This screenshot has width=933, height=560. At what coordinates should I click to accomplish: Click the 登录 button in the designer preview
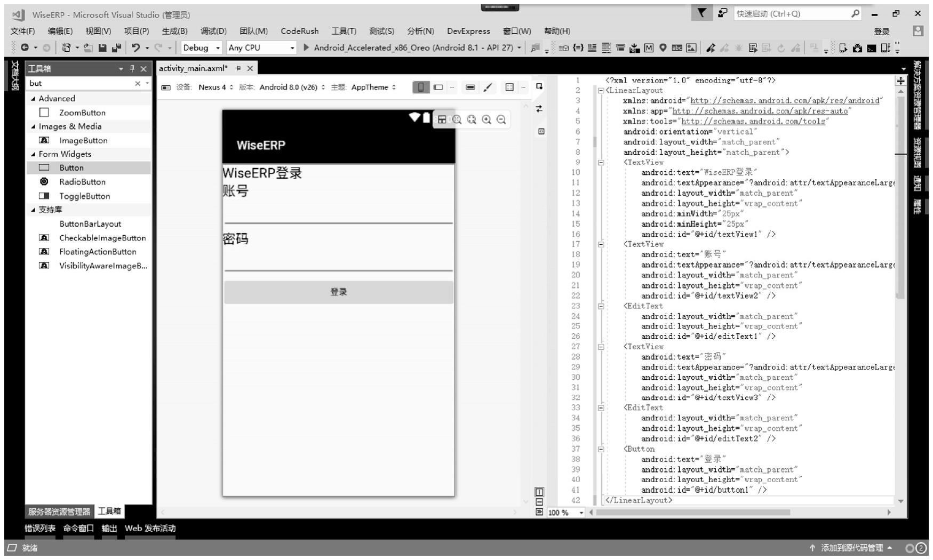coord(339,292)
